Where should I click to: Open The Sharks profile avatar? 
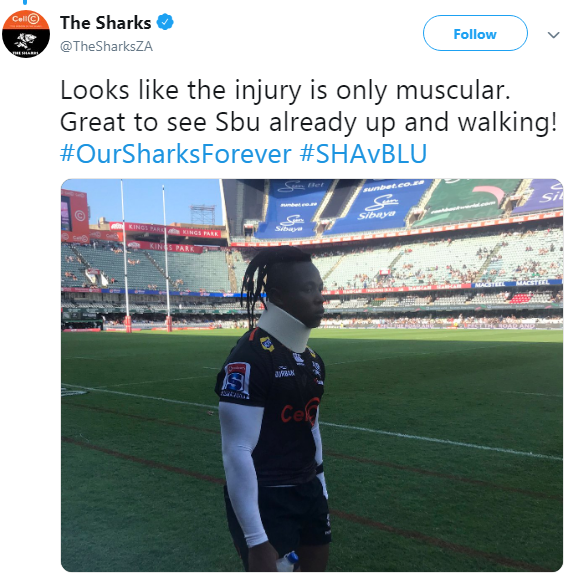[x=26, y=34]
